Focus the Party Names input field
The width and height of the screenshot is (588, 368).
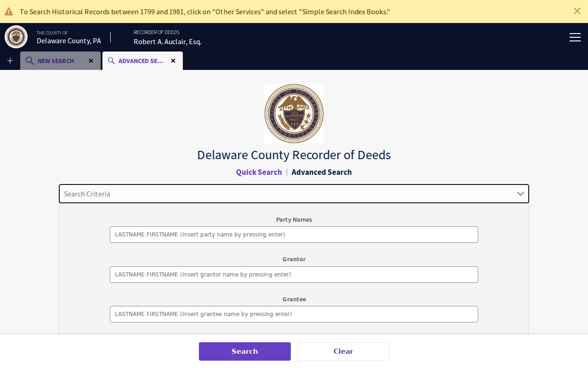point(294,235)
